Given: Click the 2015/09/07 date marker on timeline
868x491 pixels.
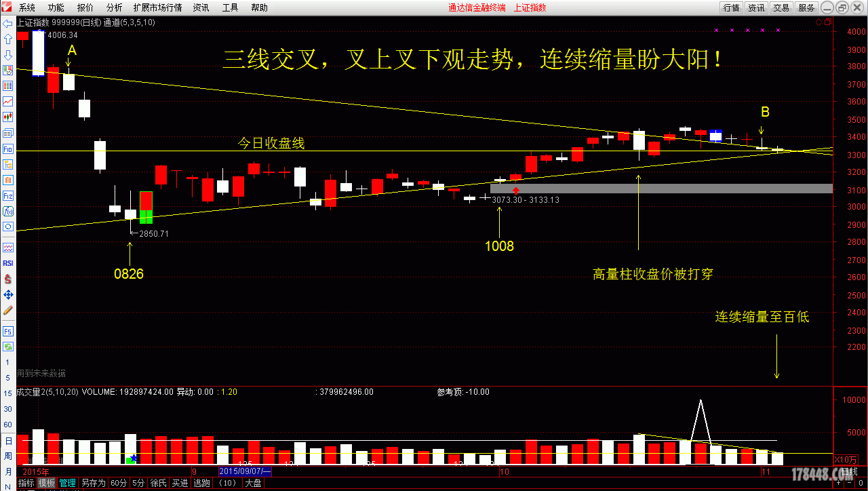Looking at the screenshot, I should coord(245,471).
